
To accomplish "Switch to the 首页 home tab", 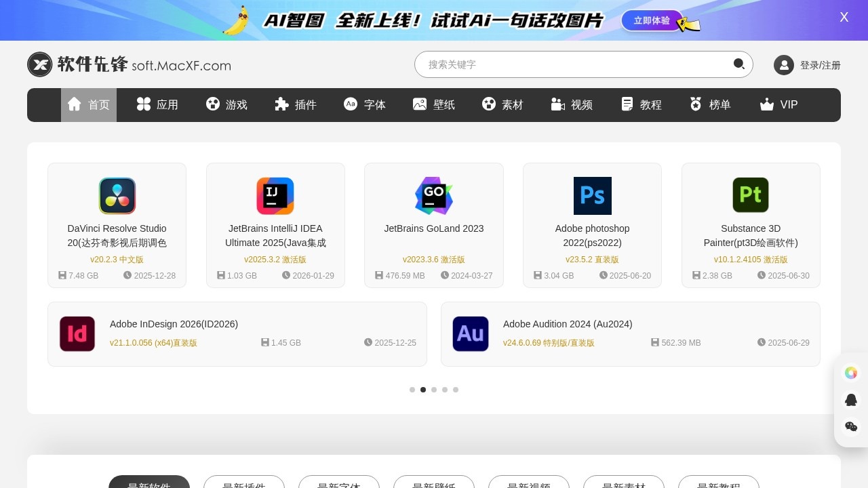I will 89,104.
